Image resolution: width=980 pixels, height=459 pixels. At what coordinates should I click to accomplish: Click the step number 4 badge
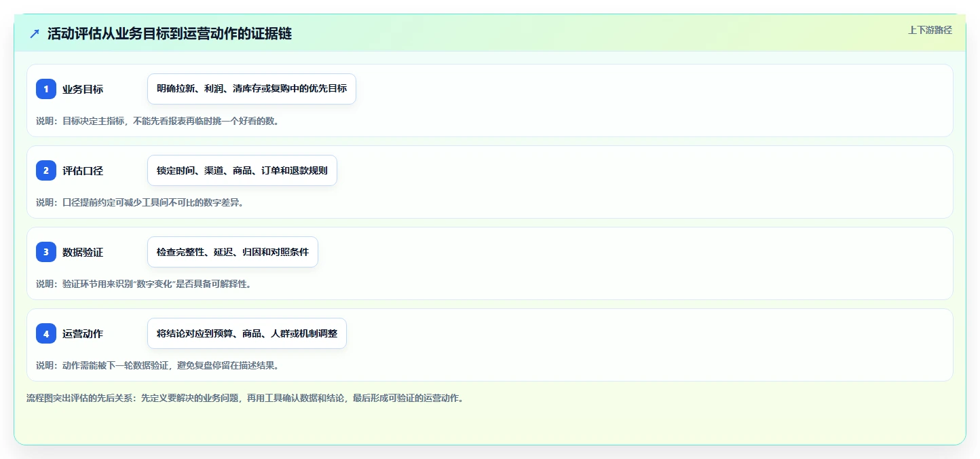(46, 333)
